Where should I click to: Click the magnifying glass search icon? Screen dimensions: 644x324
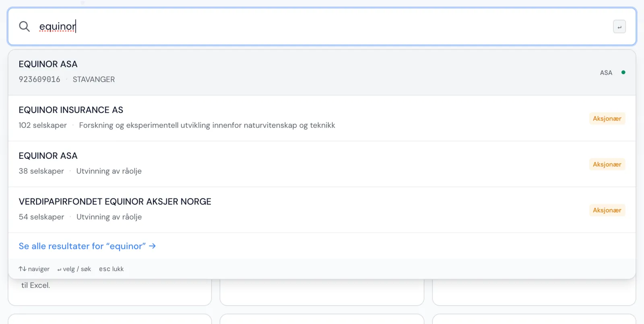tap(25, 27)
